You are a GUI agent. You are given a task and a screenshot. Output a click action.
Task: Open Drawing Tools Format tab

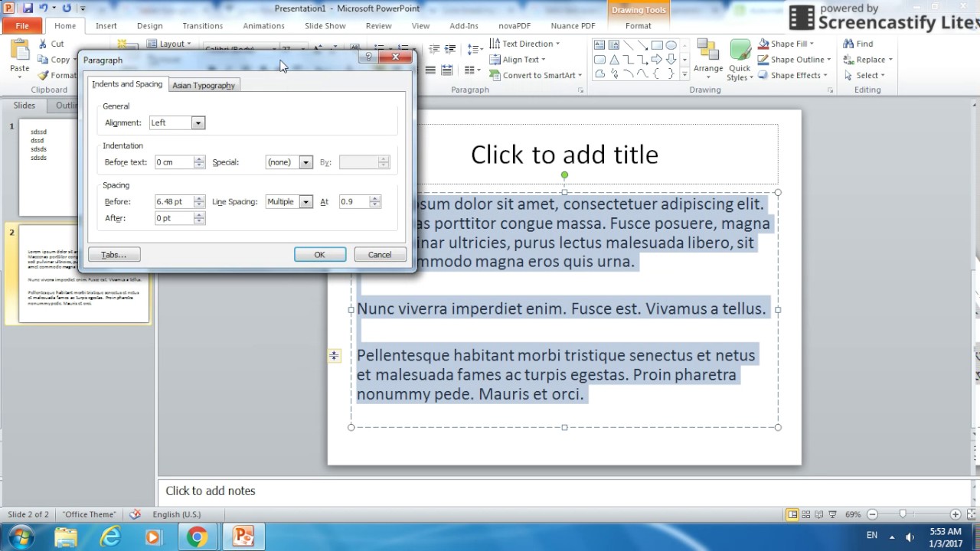click(639, 26)
